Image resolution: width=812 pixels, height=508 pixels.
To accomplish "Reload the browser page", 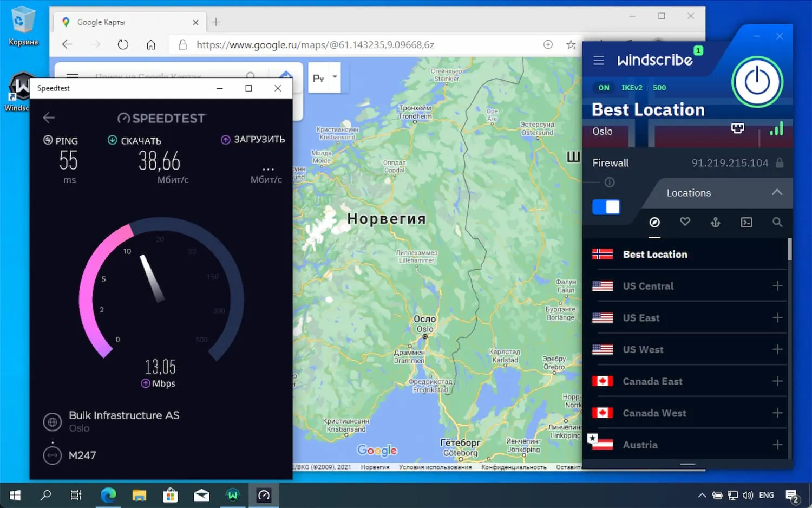I will 123,45.
